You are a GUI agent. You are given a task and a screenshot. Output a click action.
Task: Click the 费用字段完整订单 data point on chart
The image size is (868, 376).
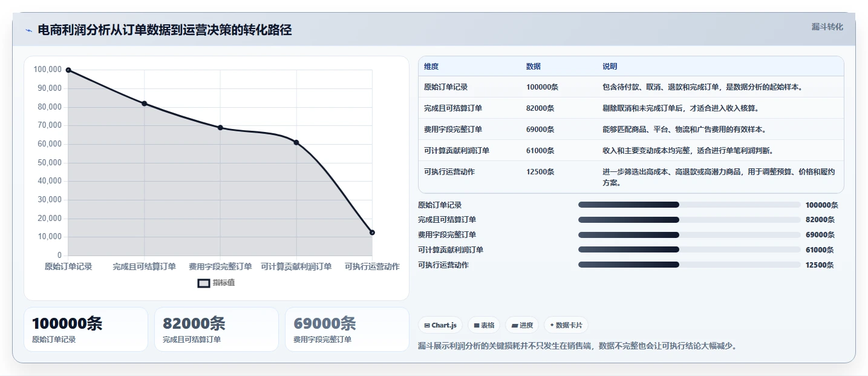point(220,128)
